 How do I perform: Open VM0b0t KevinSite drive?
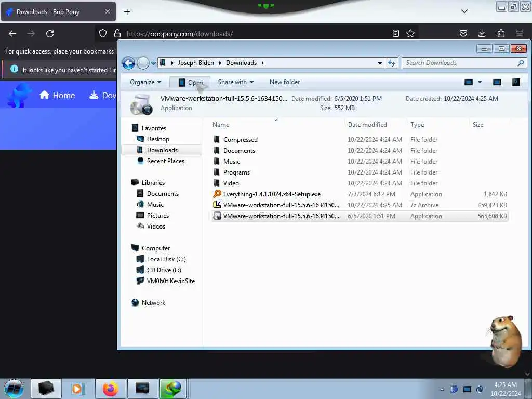coord(170,281)
